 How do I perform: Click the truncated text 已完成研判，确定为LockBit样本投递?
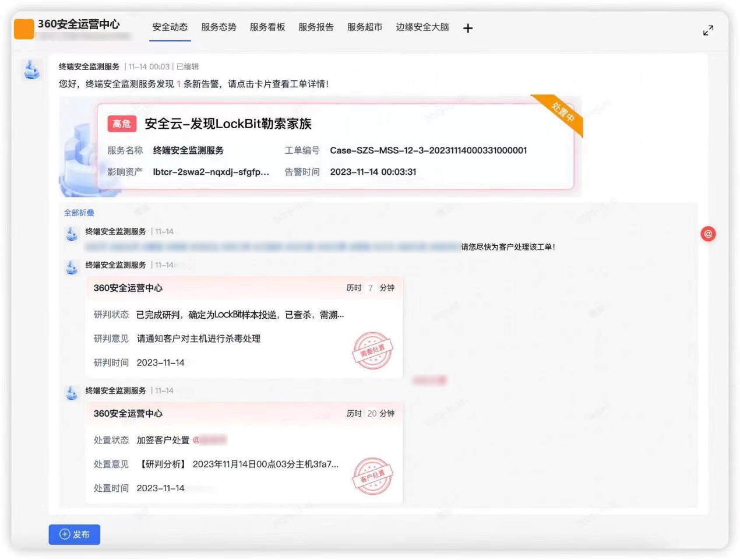(x=240, y=315)
